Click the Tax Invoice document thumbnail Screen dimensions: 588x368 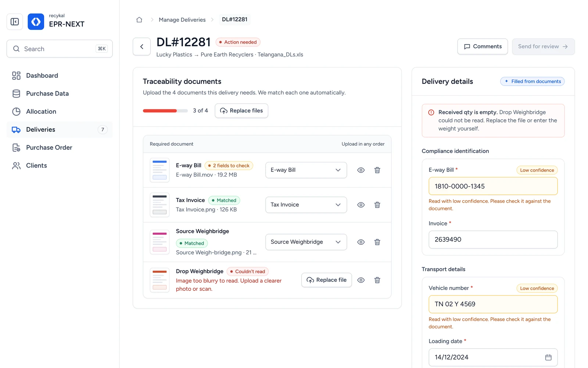tap(159, 205)
